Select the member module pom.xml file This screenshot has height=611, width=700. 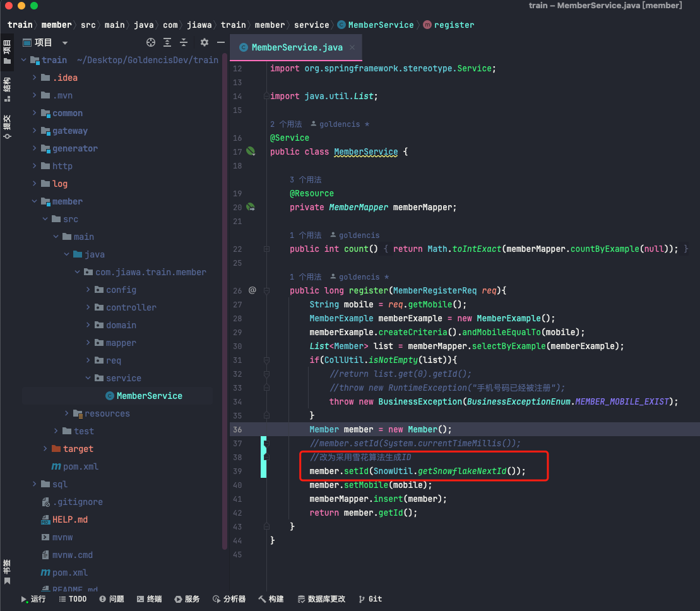click(75, 466)
